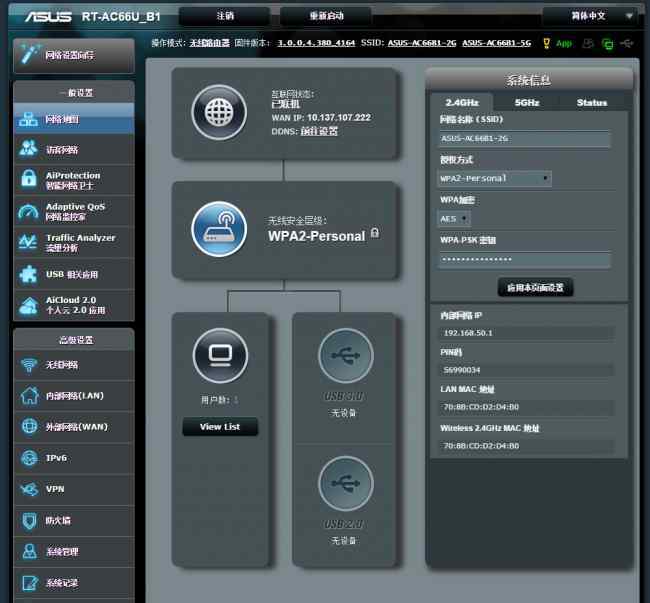
Task: Open the guest network people icon
Action: coord(28,149)
